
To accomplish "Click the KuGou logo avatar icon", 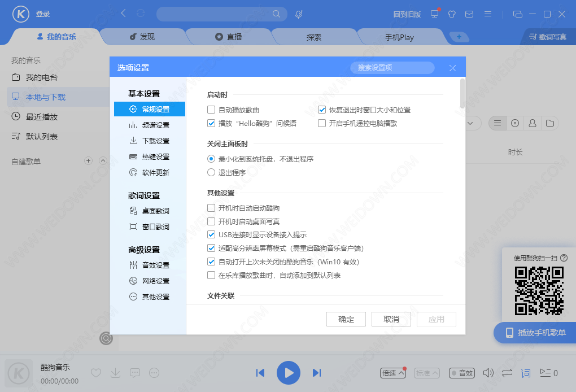I will coord(20,14).
